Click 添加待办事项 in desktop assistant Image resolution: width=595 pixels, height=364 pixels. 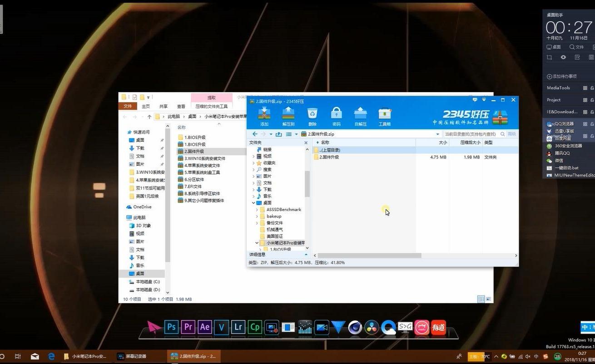coord(562,76)
